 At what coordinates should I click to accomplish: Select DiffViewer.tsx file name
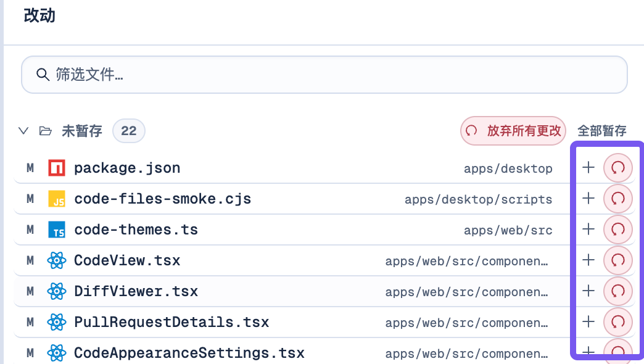point(136,291)
